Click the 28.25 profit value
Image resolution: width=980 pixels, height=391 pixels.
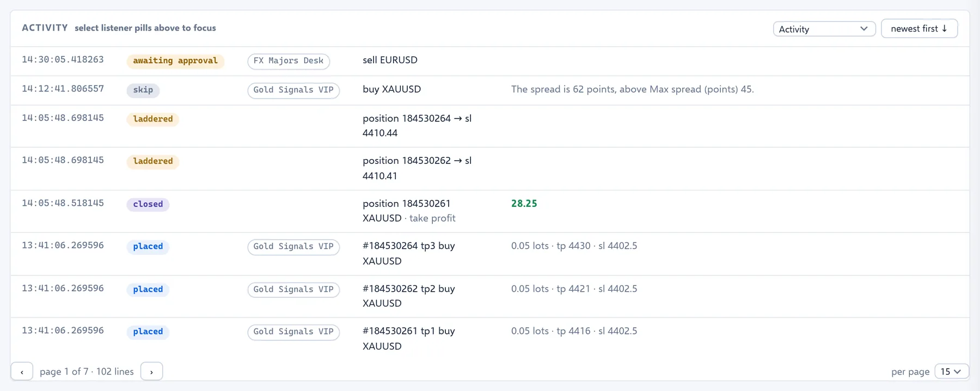coord(524,204)
